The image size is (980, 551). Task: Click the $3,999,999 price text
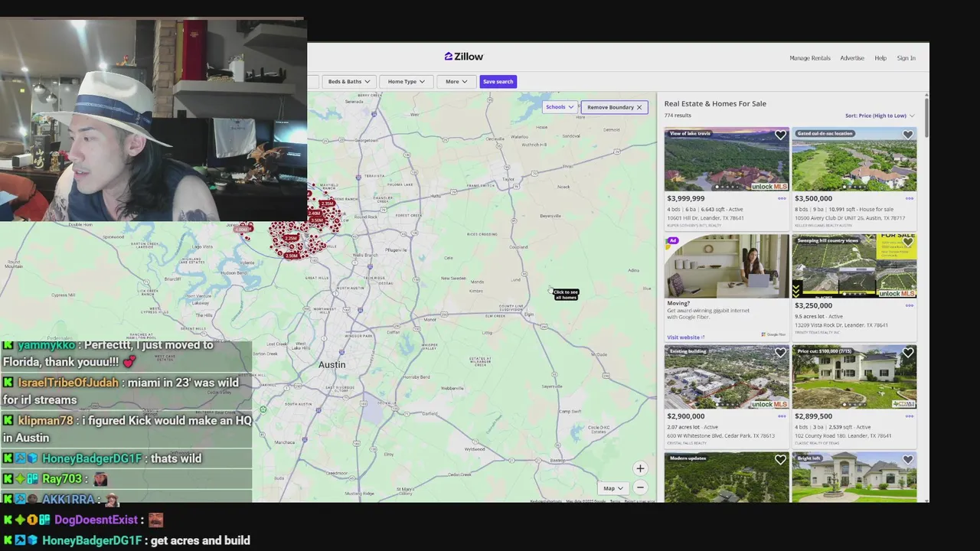coord(685,198)
